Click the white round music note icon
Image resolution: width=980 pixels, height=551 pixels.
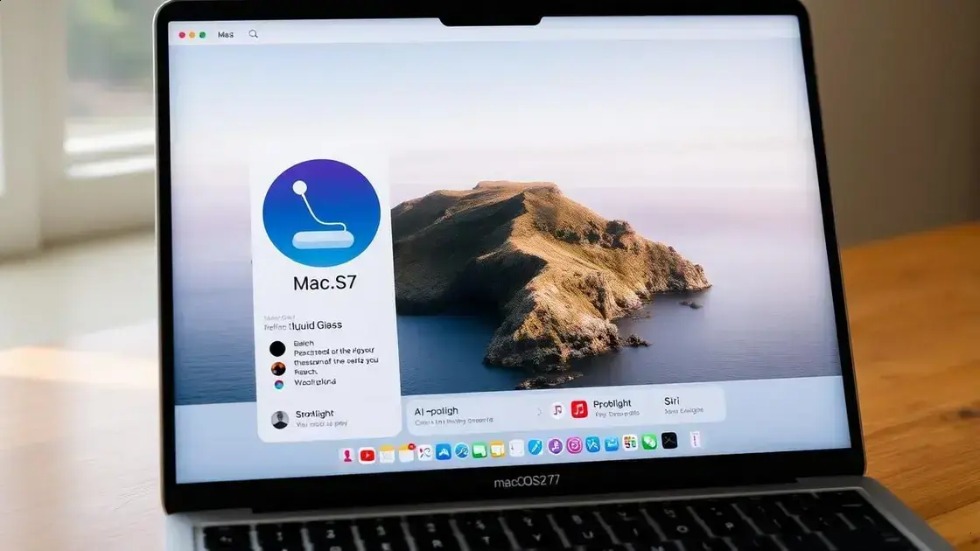pyautogui.click(x=557, y=410)
